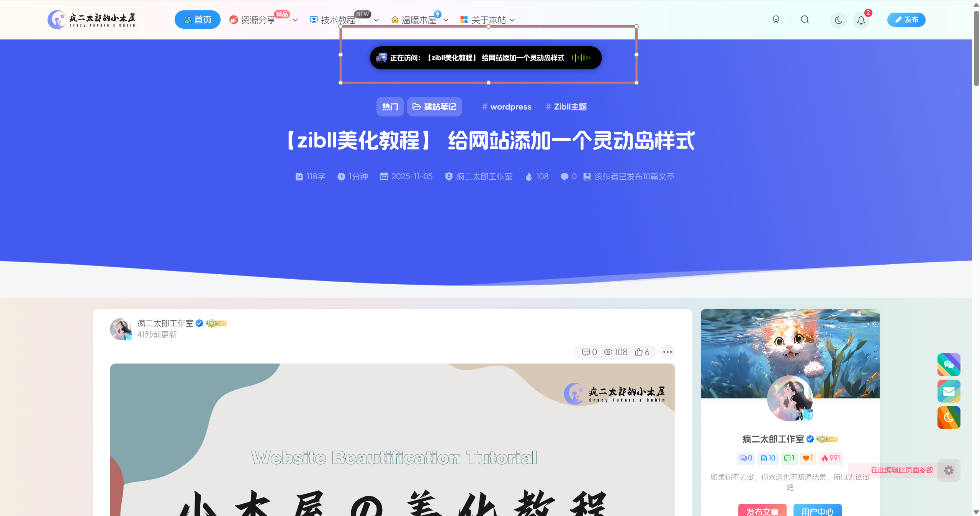
Task: Expand the 资源分享 dropdown
Action: click(x=295, y=20)
